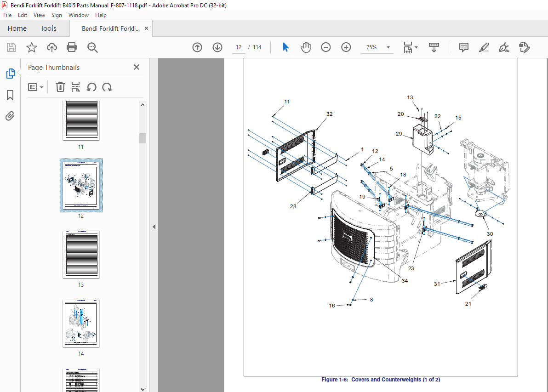Click part label 31 in diagram

coord(437,284)
